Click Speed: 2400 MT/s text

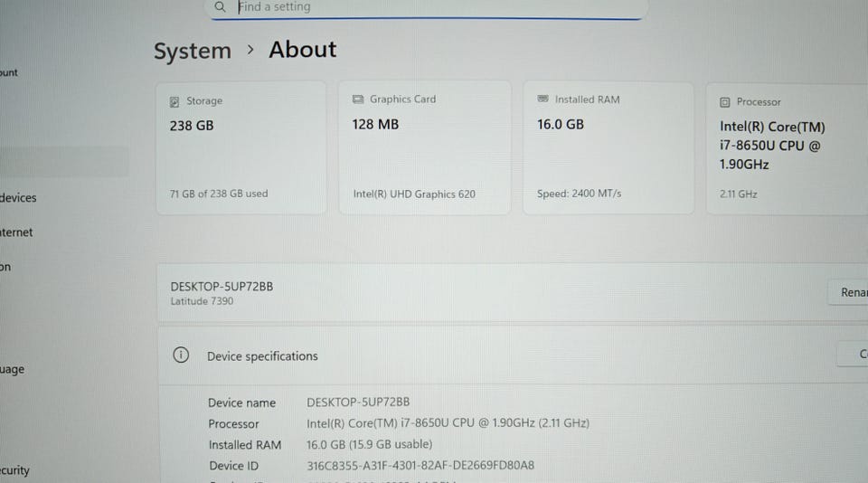tap(579, 194)
